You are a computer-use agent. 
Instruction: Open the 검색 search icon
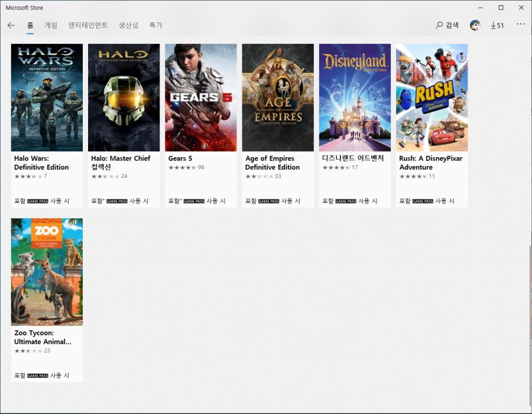coord(447,25)
